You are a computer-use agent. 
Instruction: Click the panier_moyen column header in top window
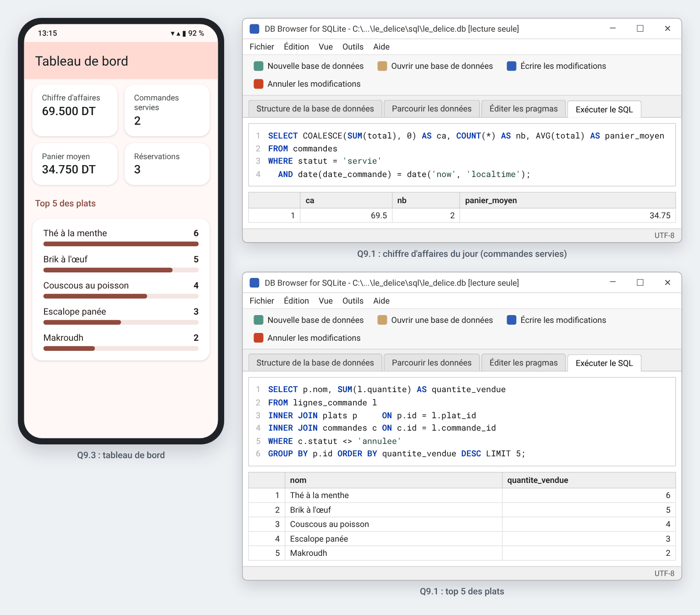pyautogui.click(x=568, y=200)
